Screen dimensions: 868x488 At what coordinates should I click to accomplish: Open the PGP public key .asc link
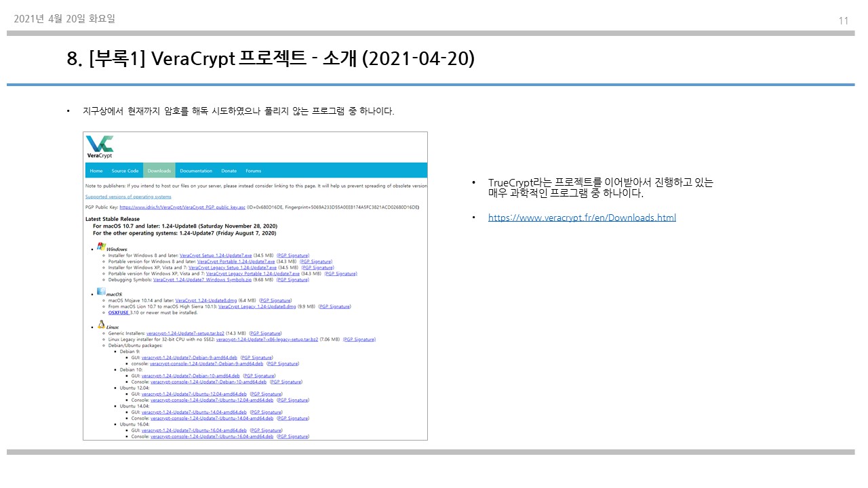click(182, 207)
